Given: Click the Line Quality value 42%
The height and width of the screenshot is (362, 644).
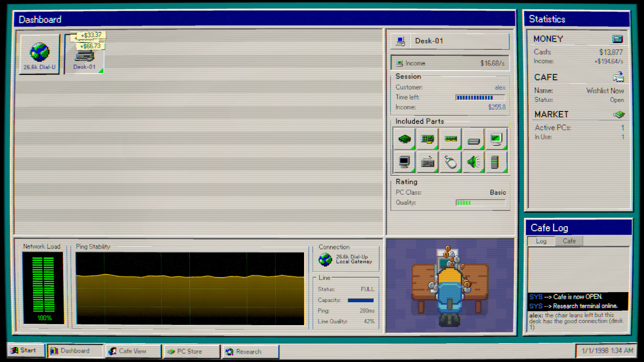Looking at the screenshot, I should point(369,321).
